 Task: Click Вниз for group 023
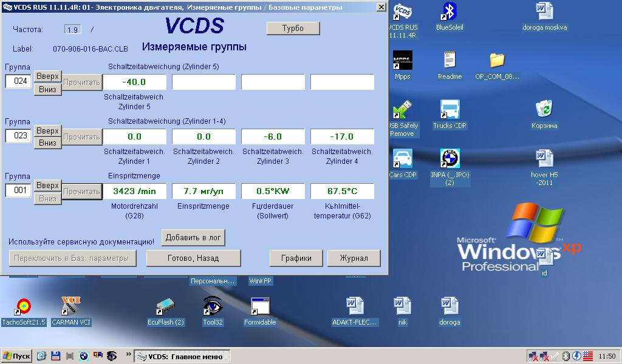[x=47, y=143]
